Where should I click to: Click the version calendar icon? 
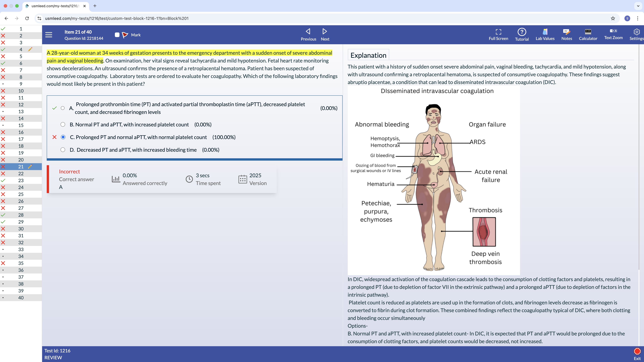click(243, 179)
